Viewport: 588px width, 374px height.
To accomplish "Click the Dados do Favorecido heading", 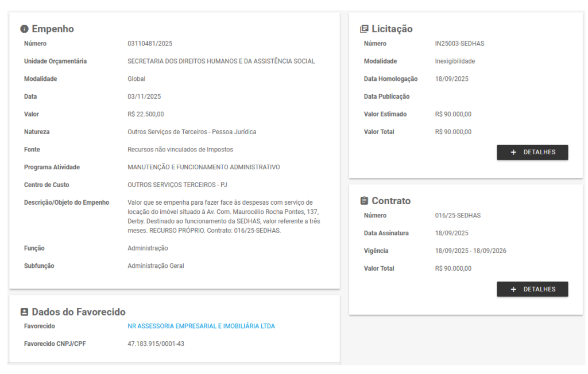I will (x=78, y=312).
